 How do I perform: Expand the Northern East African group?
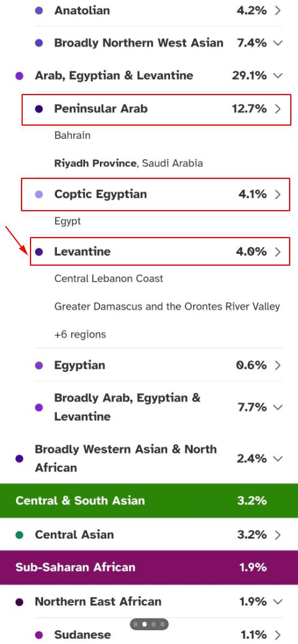pyautogui.click(x=278, y=602)
